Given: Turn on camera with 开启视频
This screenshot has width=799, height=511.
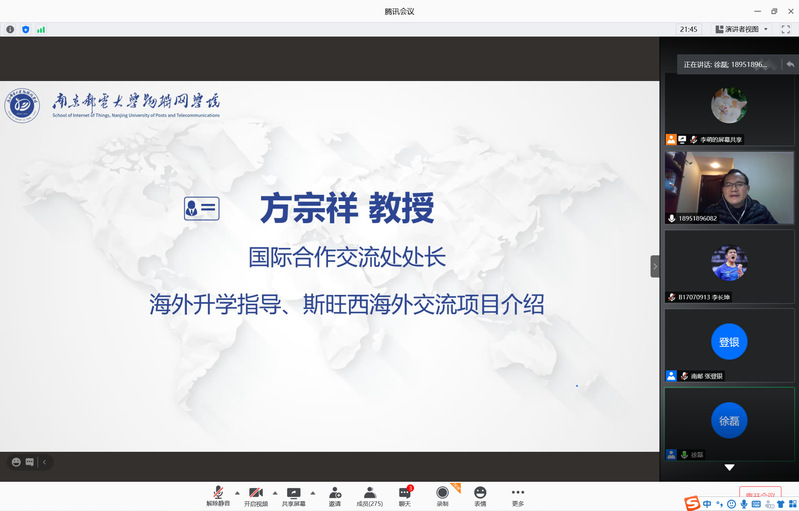Looking at the screenshot, I should click(256, 496).
